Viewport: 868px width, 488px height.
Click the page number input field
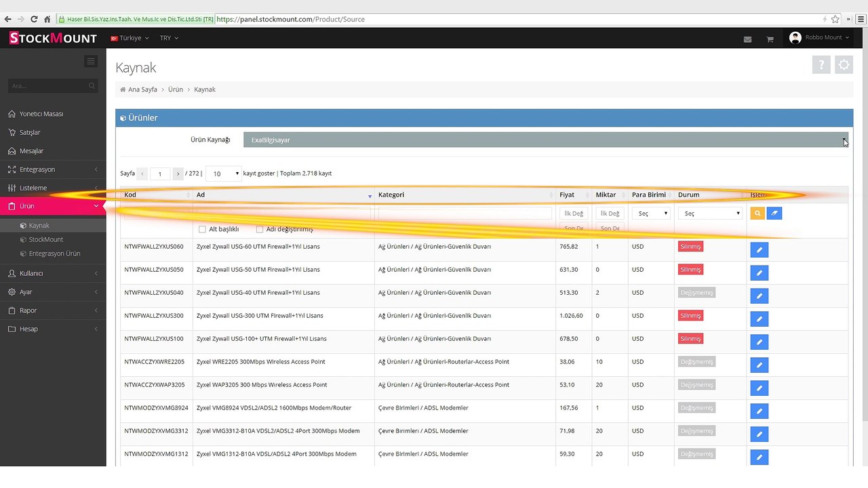[160, 174]
